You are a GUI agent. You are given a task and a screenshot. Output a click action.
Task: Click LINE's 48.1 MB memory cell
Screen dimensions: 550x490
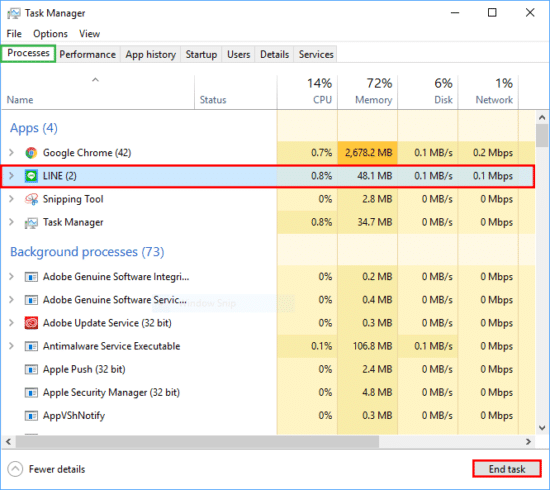coord(368,176)
